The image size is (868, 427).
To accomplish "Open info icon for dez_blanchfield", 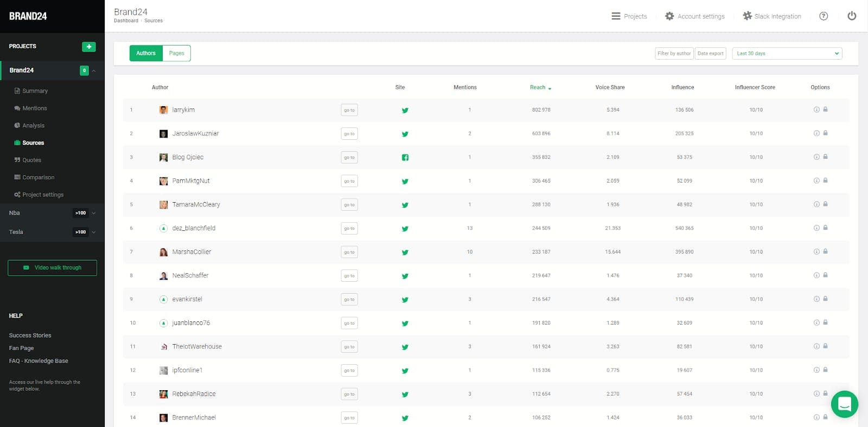I will tap(816, 228).
